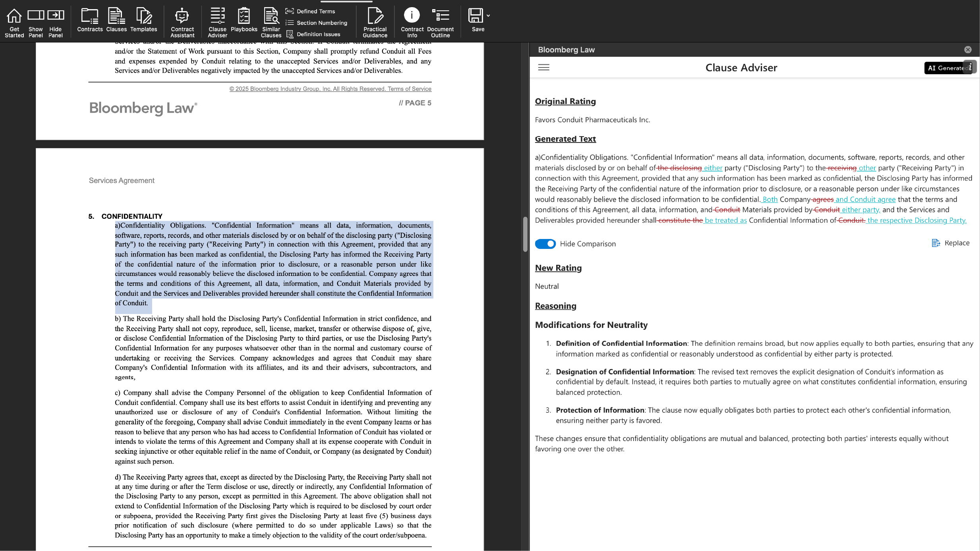980x551 pixels.
Task: Click the document vertical scrollbar thumb
Action: click(525, 234)
